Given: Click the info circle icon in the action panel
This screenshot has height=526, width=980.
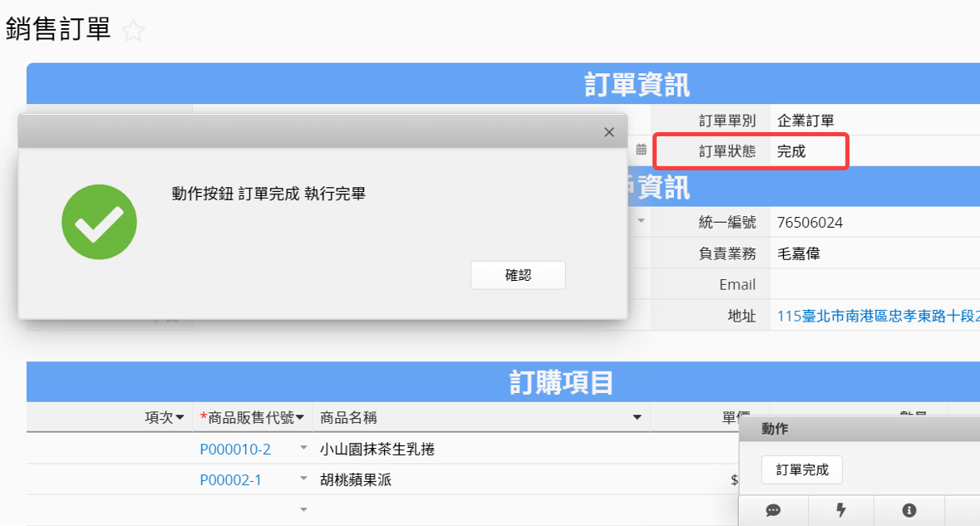Looking at the screenshot, I should [x=909, y=510].
